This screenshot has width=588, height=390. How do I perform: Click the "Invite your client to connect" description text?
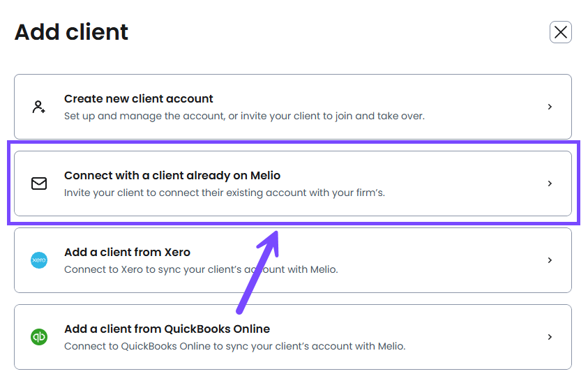tap(224, 193)
